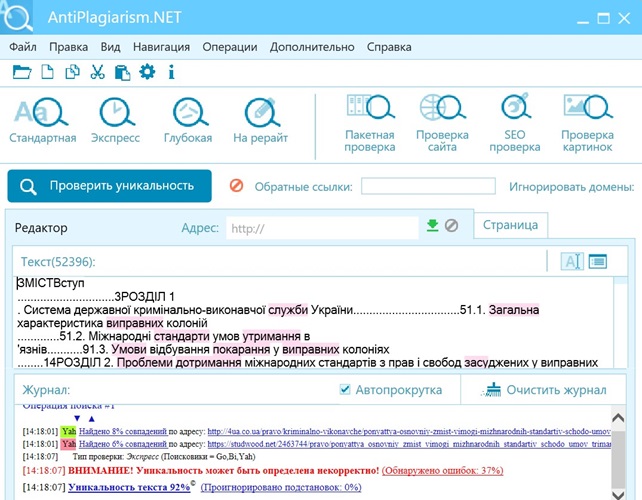Open settings gear icon
The image size is (642, 500).
pyautogui.click(x=147, y=72)
